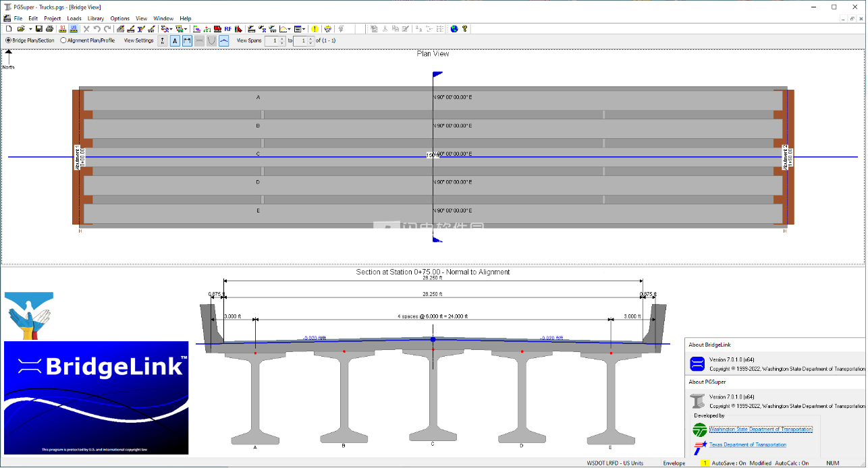Increase View Spans start value

coord(281,38)
